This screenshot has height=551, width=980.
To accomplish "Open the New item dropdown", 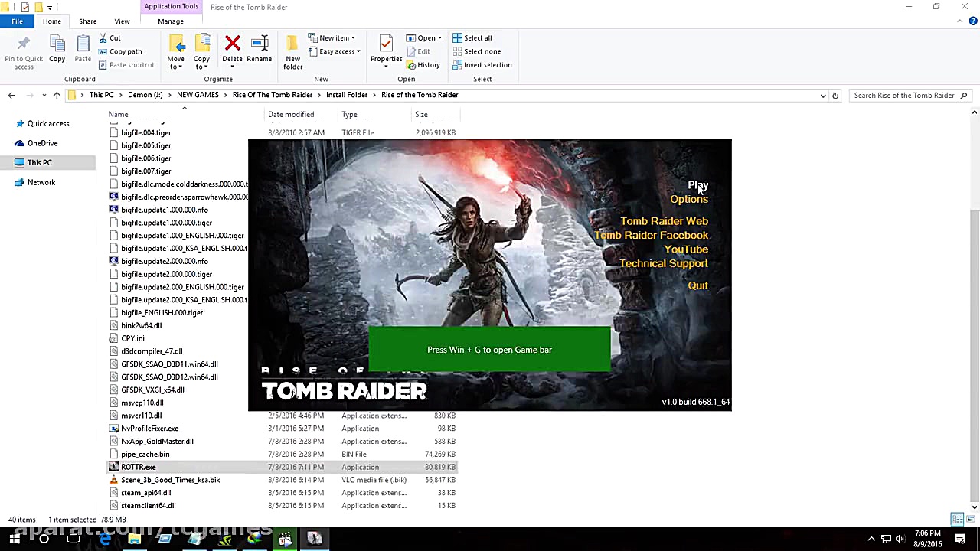I will (x=334, y=37).
